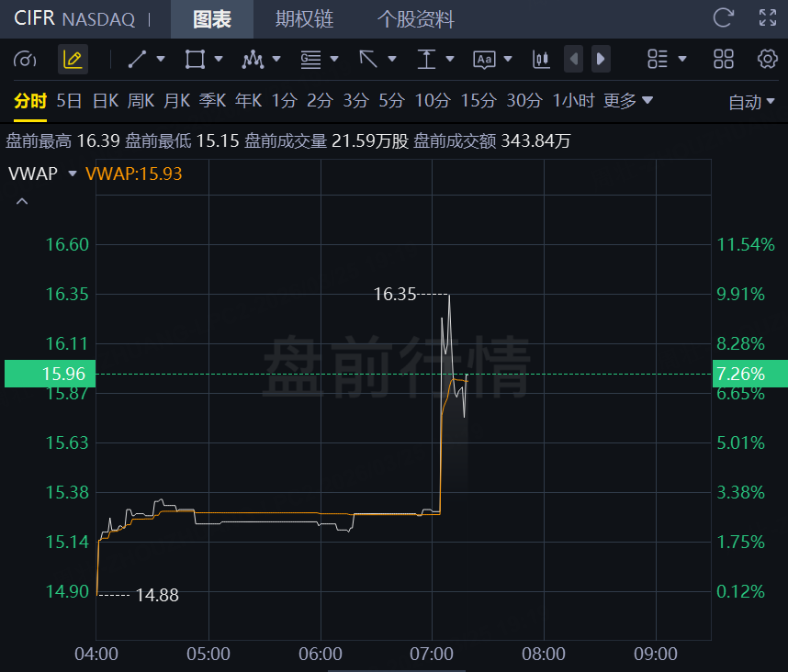Open the 个股资料 tab
The height and width of the screenshot is (672, 788).
click(x=416, y=19)
